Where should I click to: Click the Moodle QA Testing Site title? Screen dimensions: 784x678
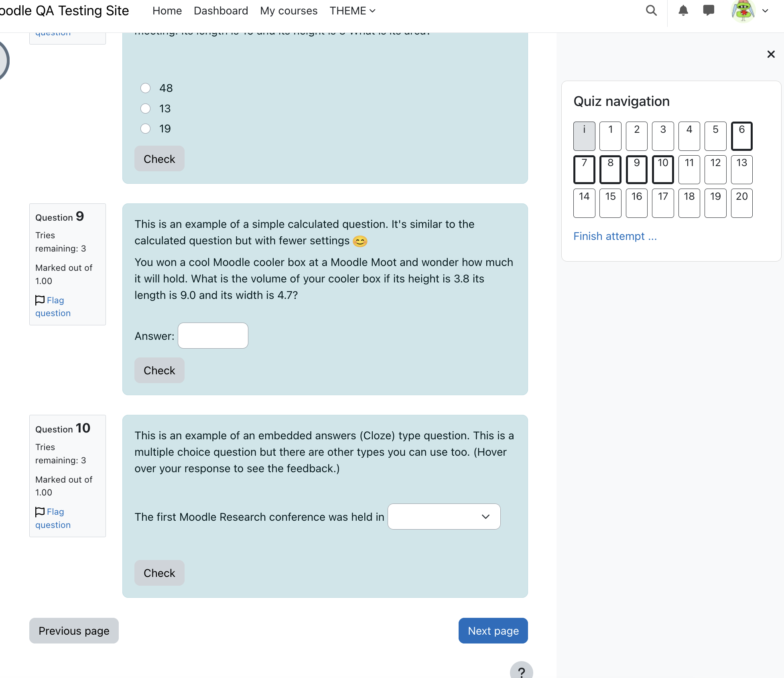pyautogui.click(x=64, y=11)
